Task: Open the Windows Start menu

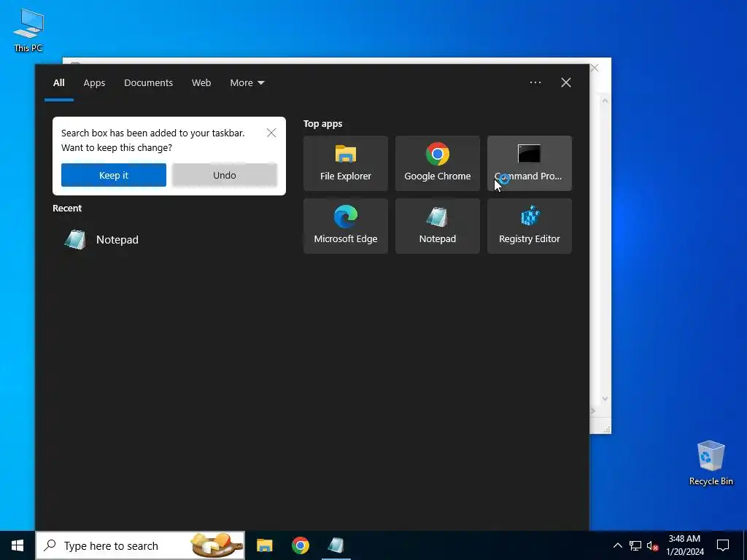Action: (18, 545)
